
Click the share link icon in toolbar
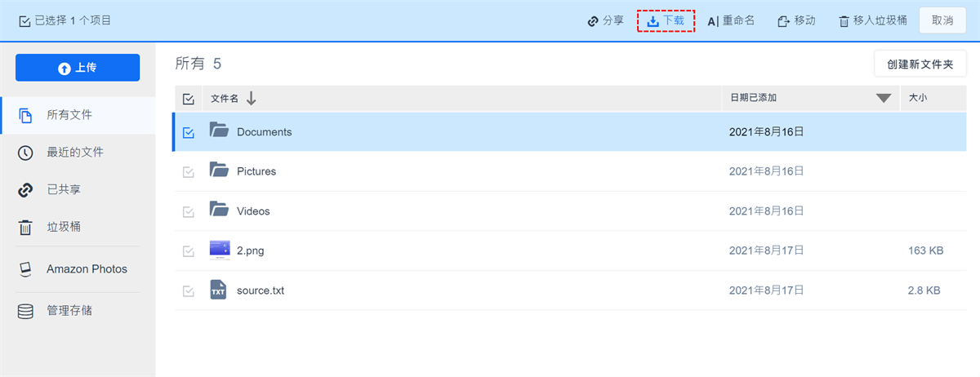click(x=594, y=21)
